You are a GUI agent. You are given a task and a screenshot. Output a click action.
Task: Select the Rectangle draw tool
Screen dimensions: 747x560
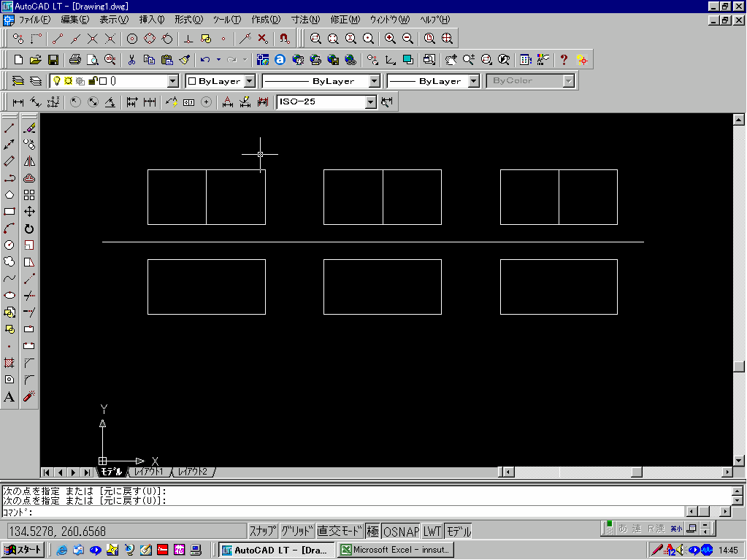coord(9,212)
